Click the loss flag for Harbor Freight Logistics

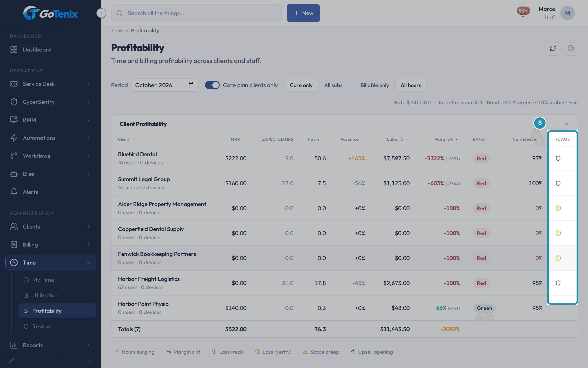558,283
